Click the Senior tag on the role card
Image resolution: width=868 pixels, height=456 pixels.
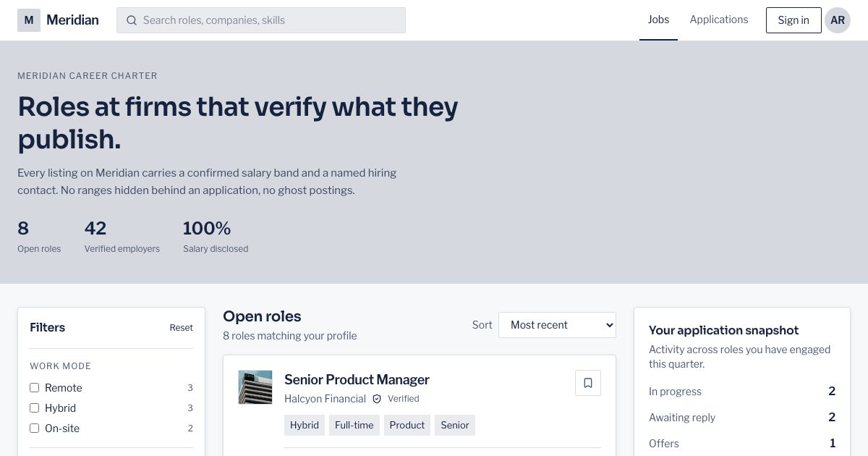coord(455,426)
